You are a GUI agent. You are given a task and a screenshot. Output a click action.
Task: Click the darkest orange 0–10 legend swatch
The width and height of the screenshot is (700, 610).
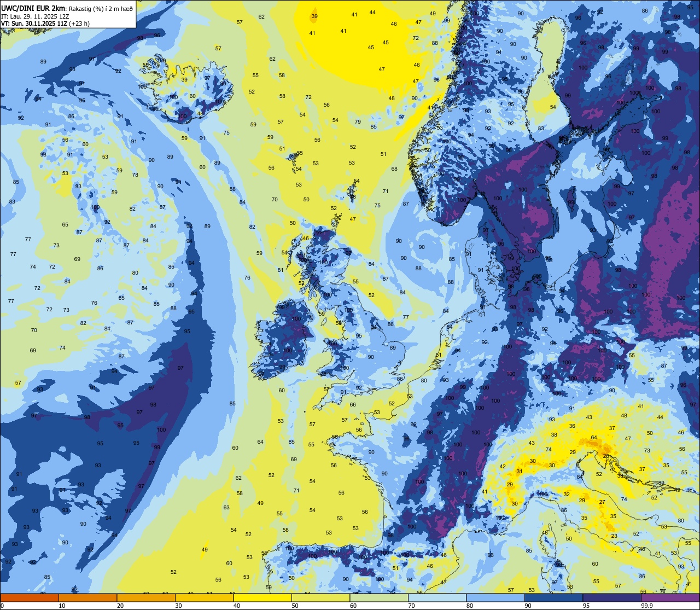tap(30, 597)
